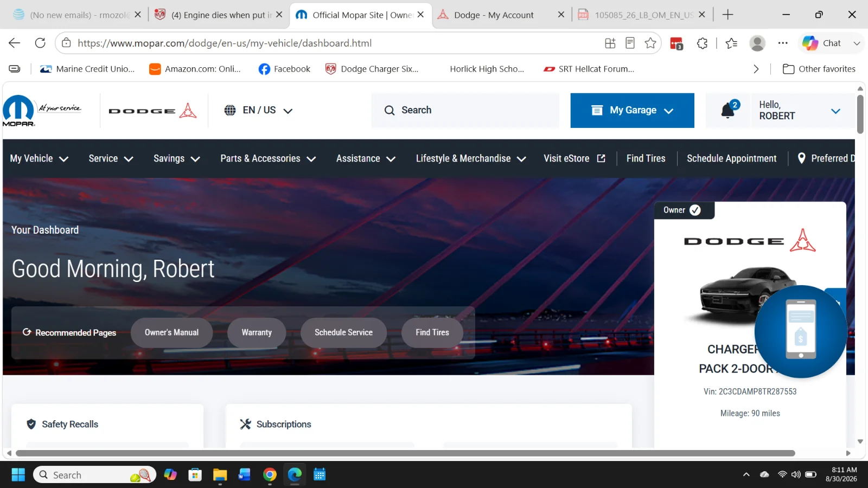Click the Dodge brand logo in header
Viewport: 868px width, 488px height.
pos(152,111)
